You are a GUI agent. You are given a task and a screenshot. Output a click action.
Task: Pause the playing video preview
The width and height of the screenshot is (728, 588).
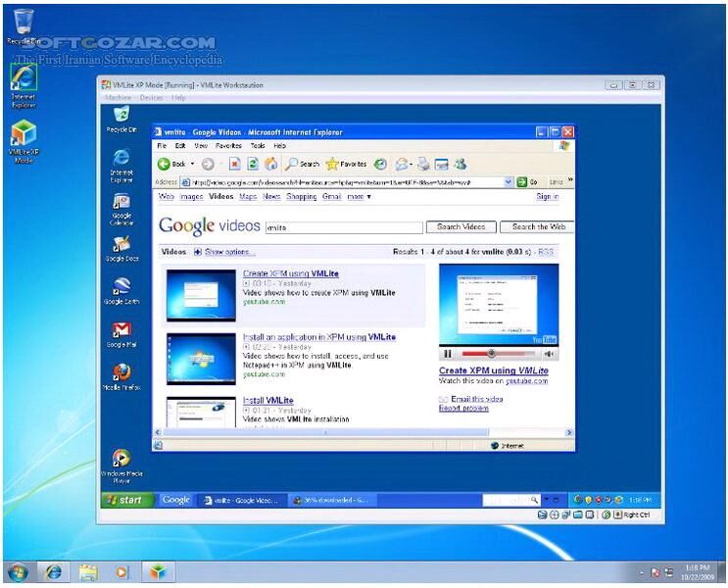448,354
